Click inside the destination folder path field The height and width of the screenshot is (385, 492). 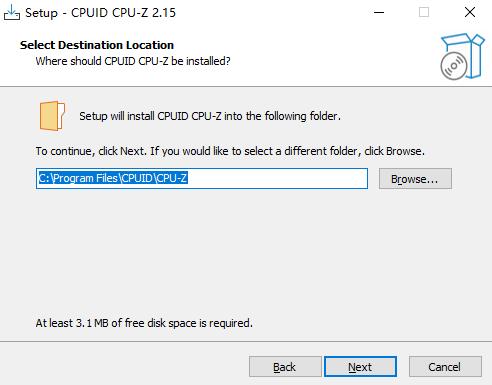click(202, 179)
